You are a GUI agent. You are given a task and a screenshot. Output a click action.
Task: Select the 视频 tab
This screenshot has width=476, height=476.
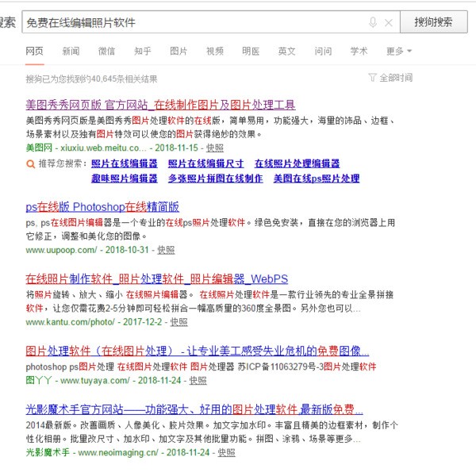click(x=215, y=52)
